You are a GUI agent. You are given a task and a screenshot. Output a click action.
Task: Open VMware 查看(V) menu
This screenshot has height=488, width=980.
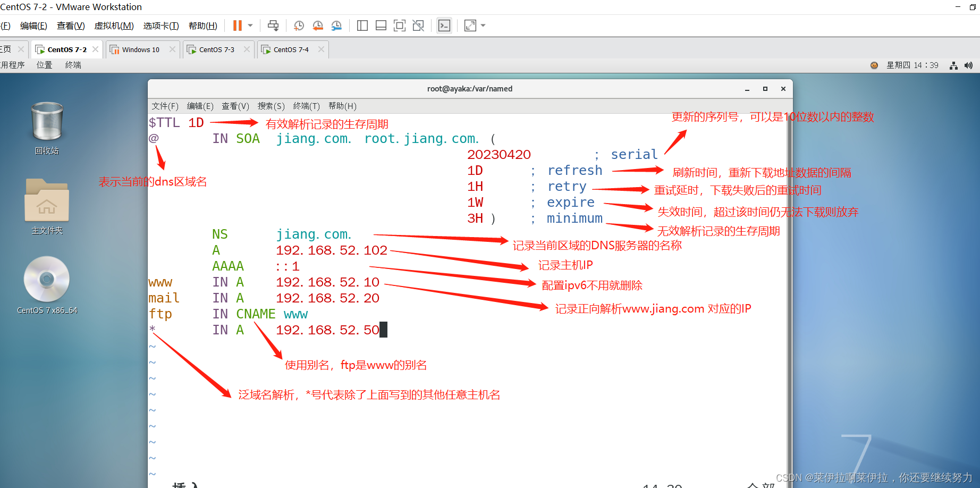(x=71, y=26)
